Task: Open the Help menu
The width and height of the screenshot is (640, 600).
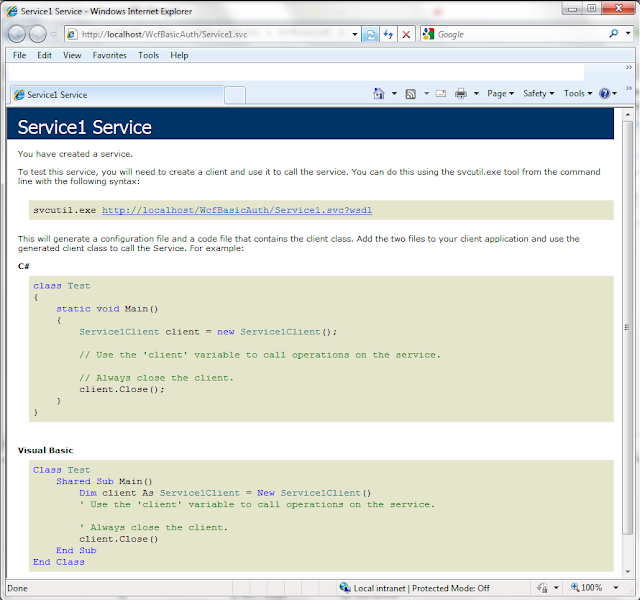Action: [179, 55]
